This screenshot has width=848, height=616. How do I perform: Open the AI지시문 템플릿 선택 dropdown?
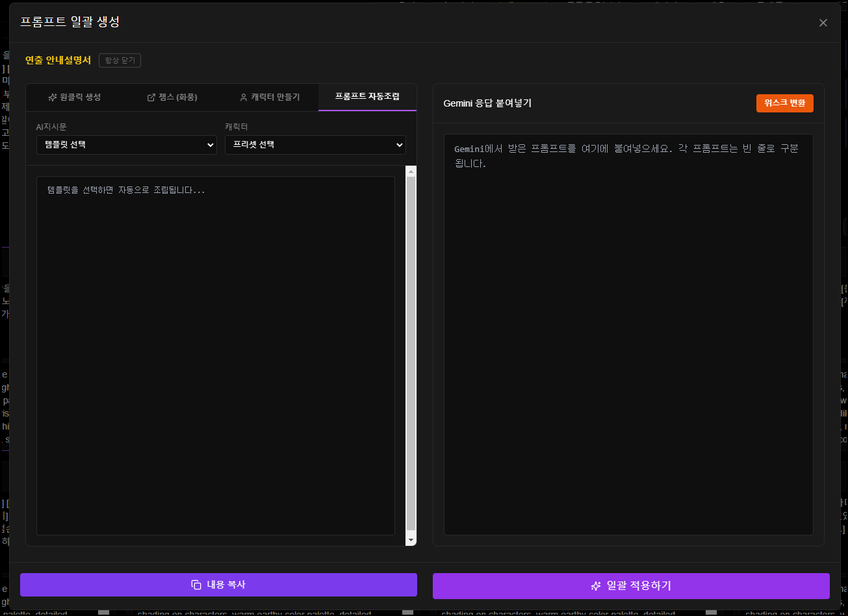pyautogui.click(x=126, y=145)
